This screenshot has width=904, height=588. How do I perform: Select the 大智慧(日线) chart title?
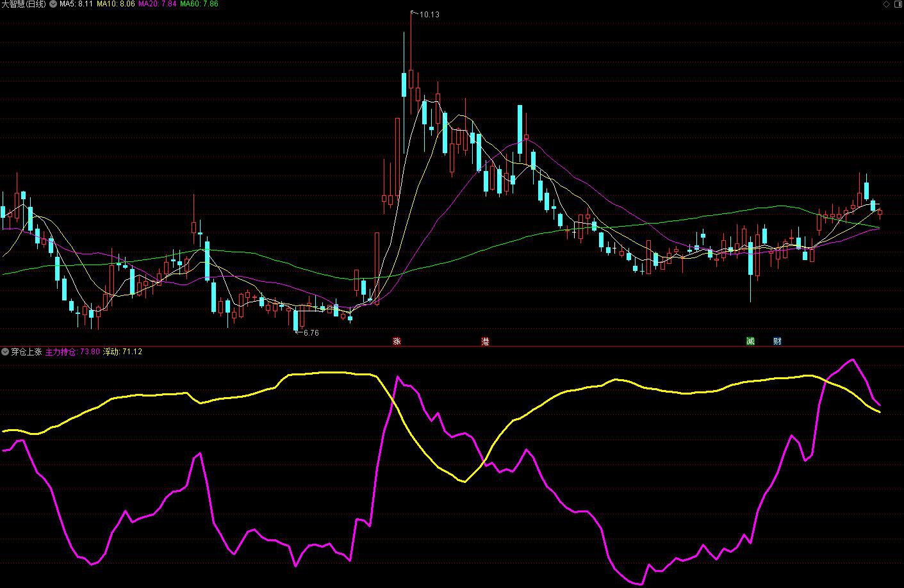(x=24, y=4)
